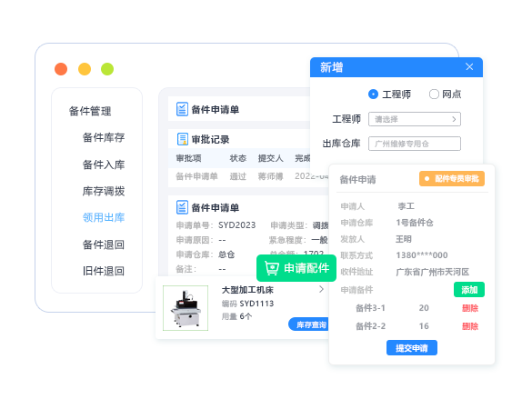Select 领用出库 menu item
The image size is (532, 409).
coord(104,217)
